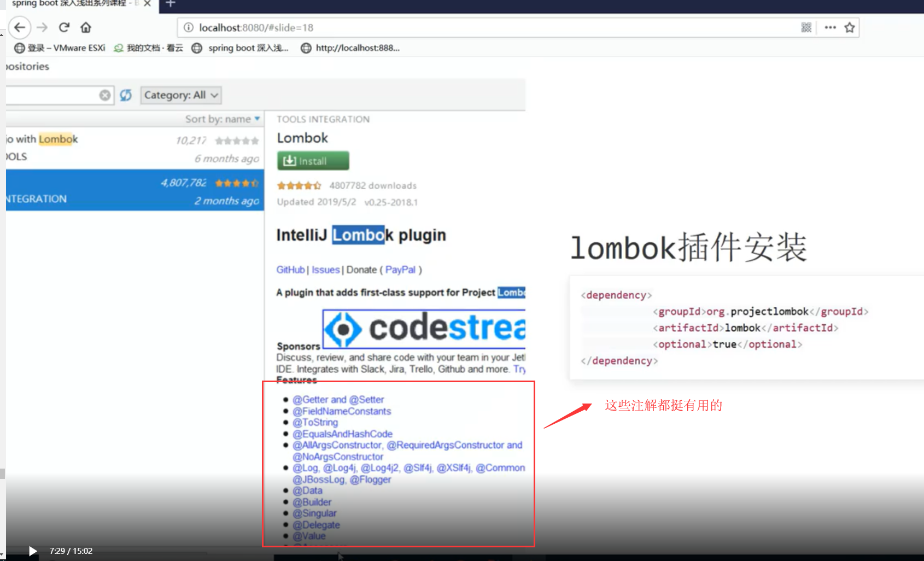924x561 pixels.
Task: Open the @Delegate feature link
Action: [316, 525]
